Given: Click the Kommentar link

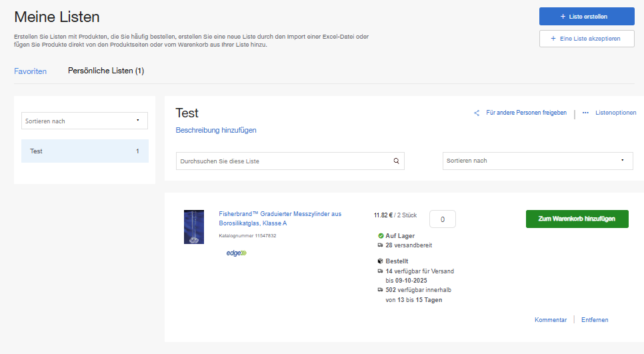Looking at the screenshot, I should [x=551, y=320].
